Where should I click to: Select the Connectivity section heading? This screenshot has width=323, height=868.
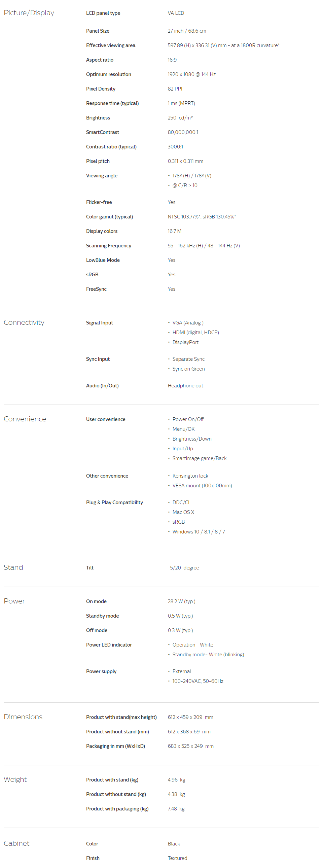pos(24,322)
